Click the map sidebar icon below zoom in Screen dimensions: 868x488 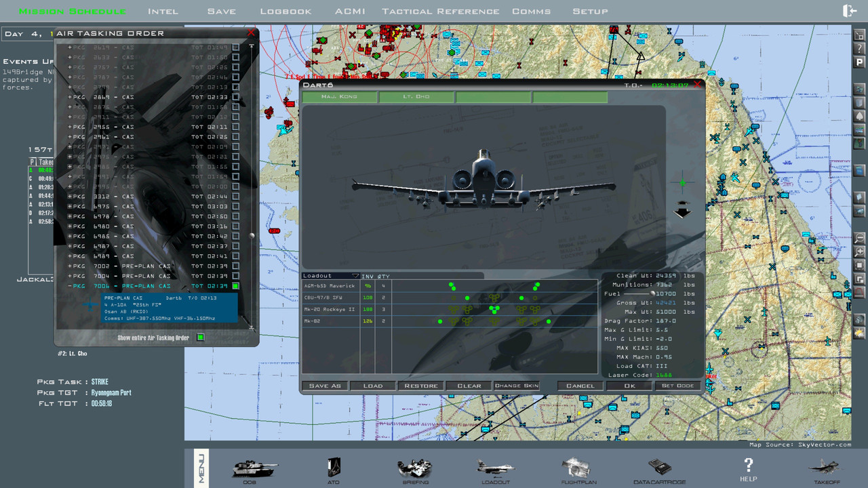(x=859, y=265)
